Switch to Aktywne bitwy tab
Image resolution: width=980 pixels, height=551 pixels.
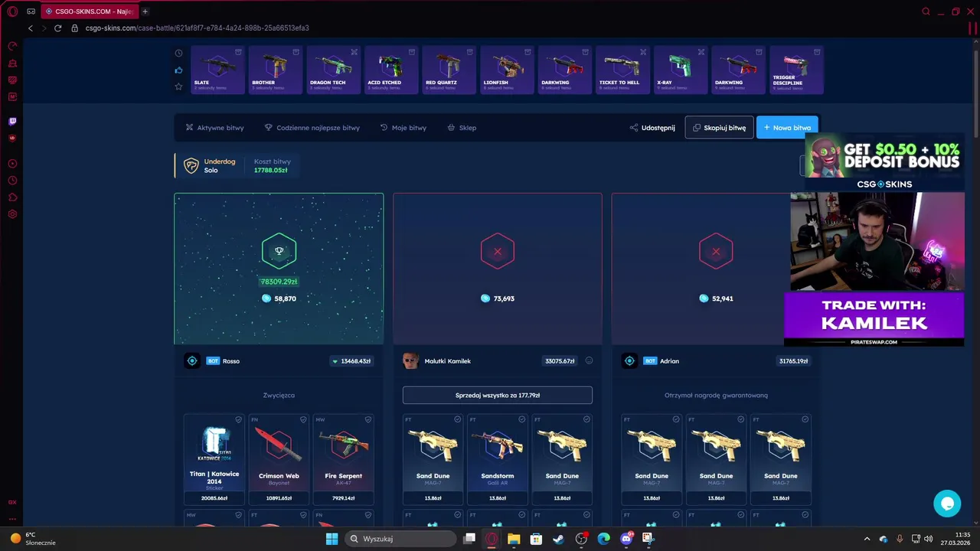point(214,128)
